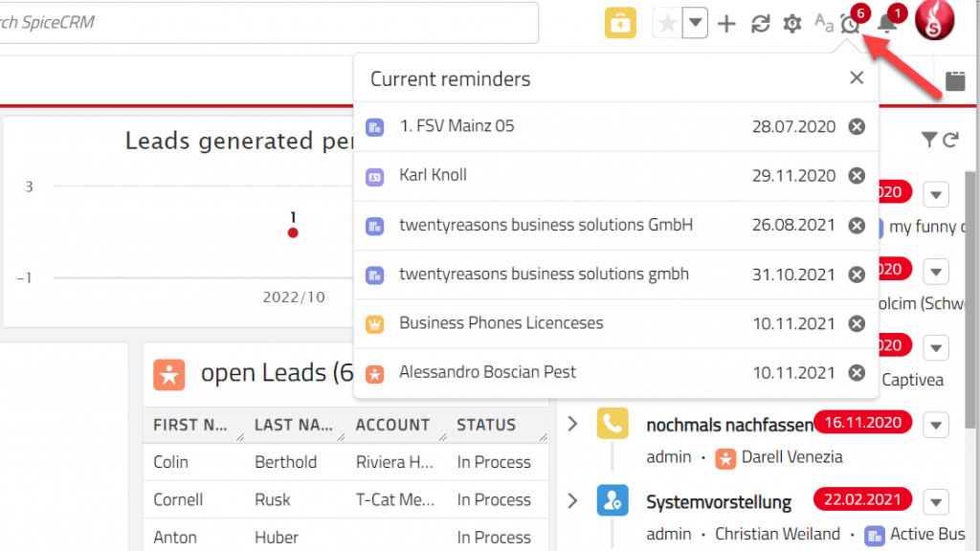Open the 1. FSV Mainz 05 reminder
The height and width of the screenshot is (551, 980).
[457, 126]
